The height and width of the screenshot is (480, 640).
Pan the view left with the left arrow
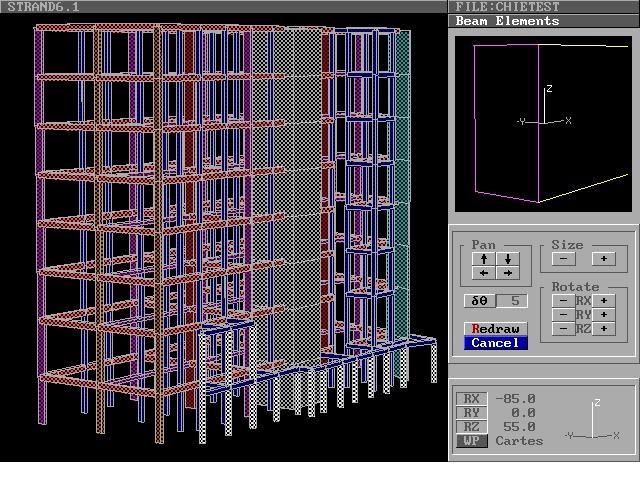click(x=484, y=273)
